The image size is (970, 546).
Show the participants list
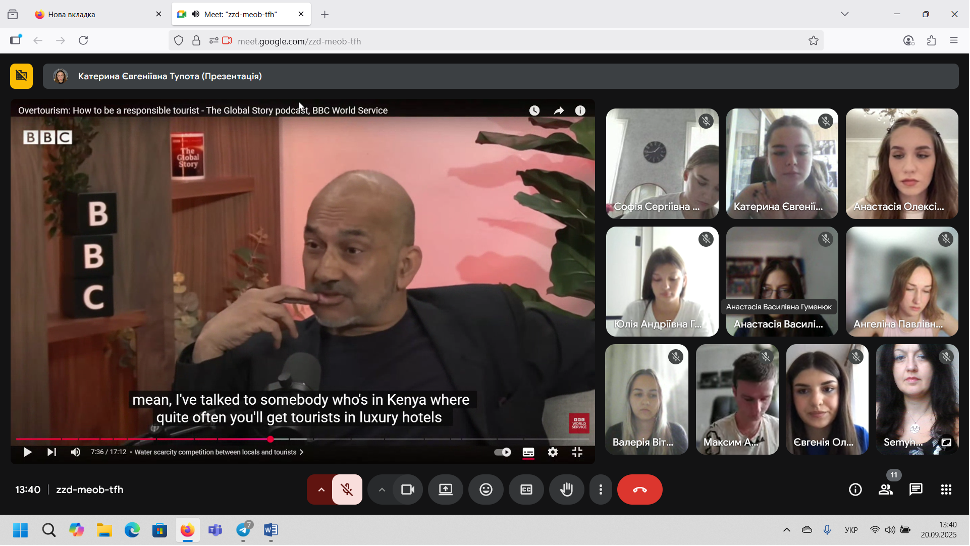click(x=885, y=490)
